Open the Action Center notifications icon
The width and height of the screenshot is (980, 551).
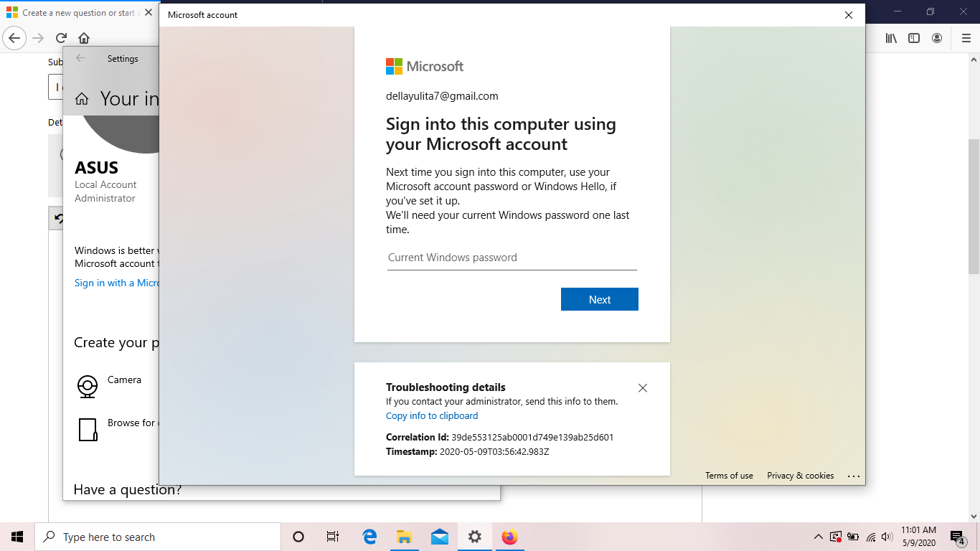click(x=957, y=537)
